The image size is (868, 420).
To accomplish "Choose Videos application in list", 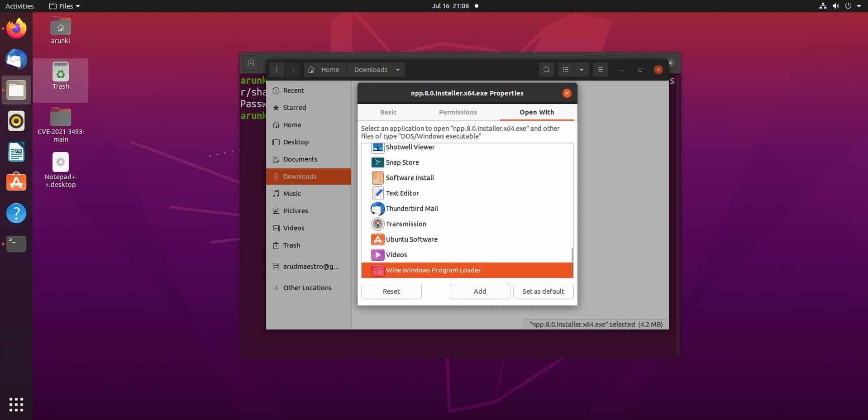I will (467, 255).
